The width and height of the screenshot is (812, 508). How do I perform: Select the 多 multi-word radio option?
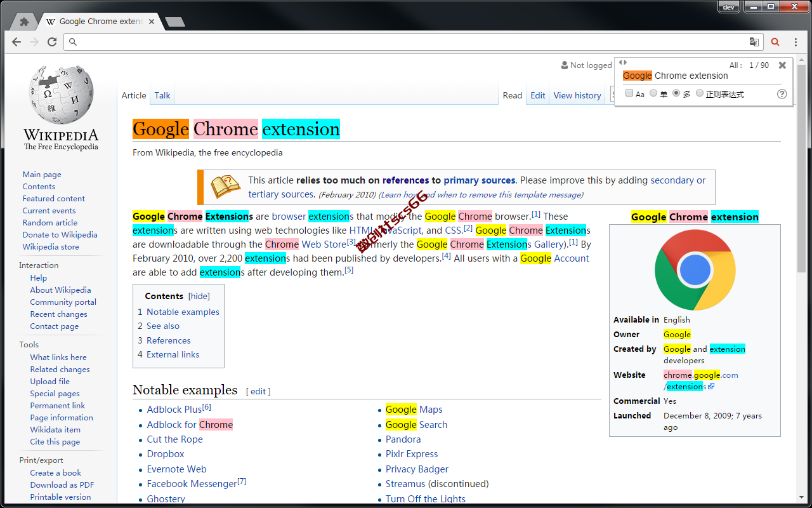click(676, 93)
